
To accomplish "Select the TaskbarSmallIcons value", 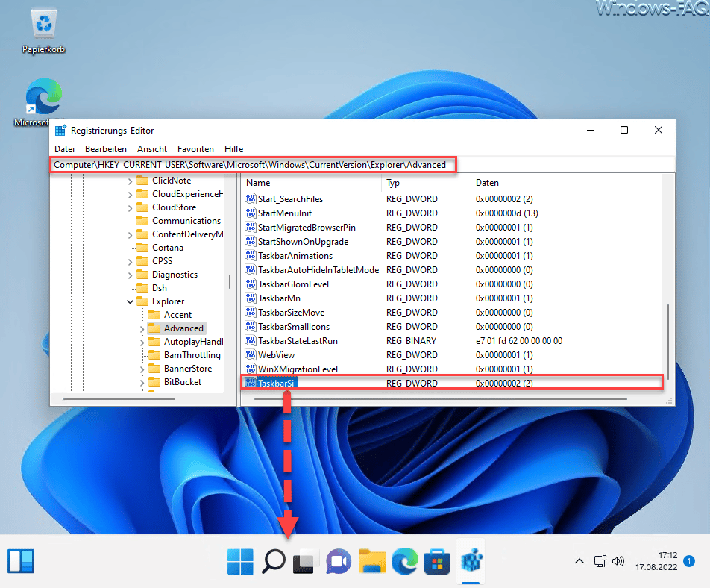I will coord(294,327).
